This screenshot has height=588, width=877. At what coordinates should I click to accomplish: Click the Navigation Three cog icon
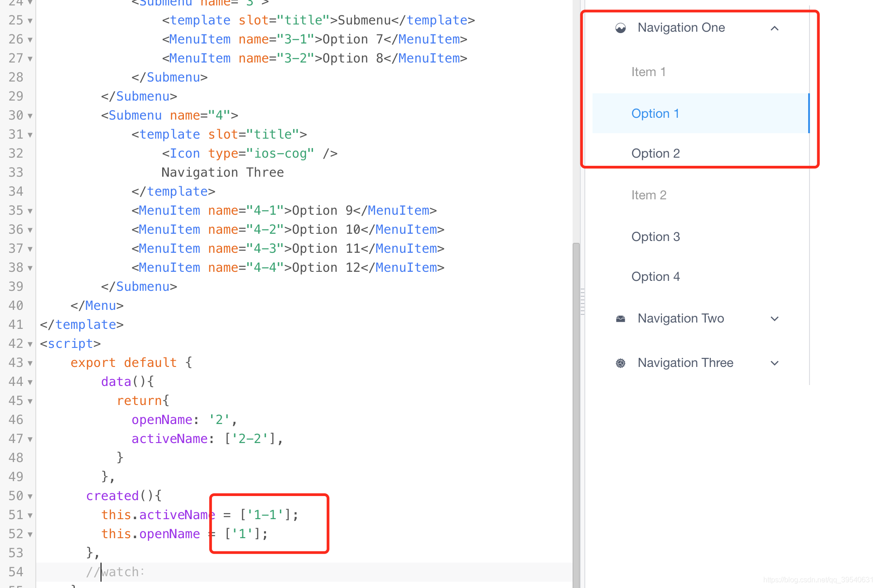point(621,363)
